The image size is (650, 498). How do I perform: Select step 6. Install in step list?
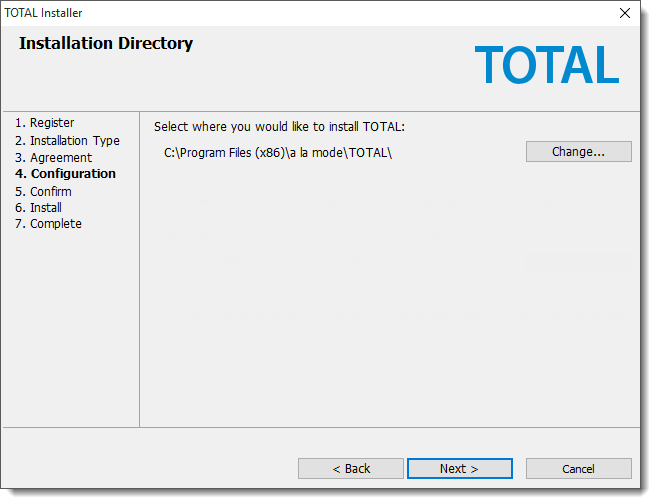(x=38, y=207)
